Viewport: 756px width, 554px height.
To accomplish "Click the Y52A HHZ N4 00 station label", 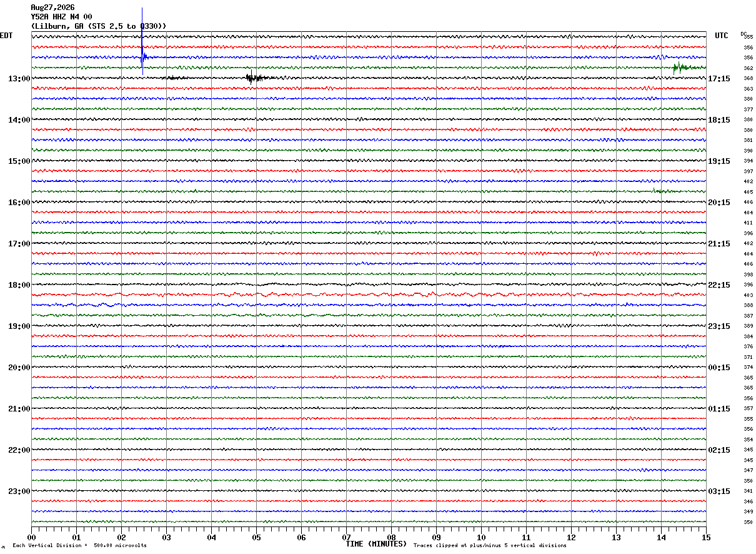I will tap(62, 17).
